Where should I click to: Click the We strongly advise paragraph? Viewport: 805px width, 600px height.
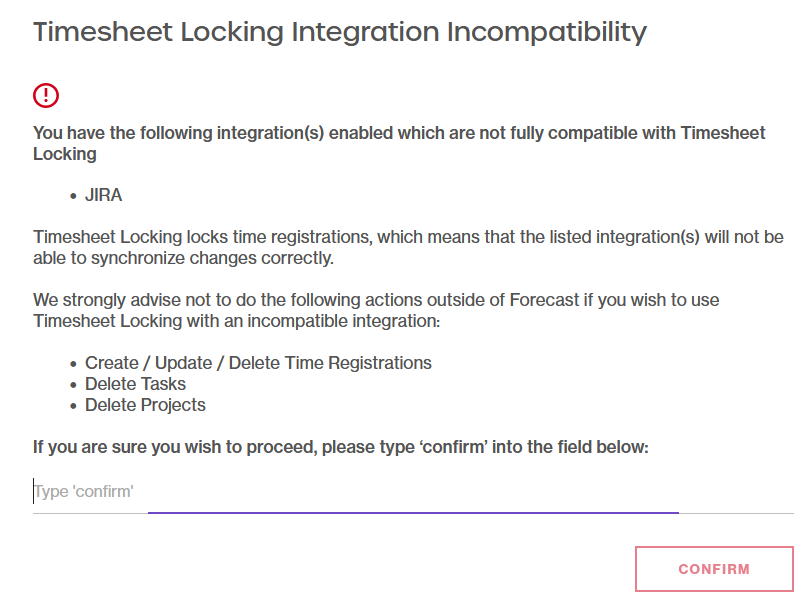[x=376, y=310]
